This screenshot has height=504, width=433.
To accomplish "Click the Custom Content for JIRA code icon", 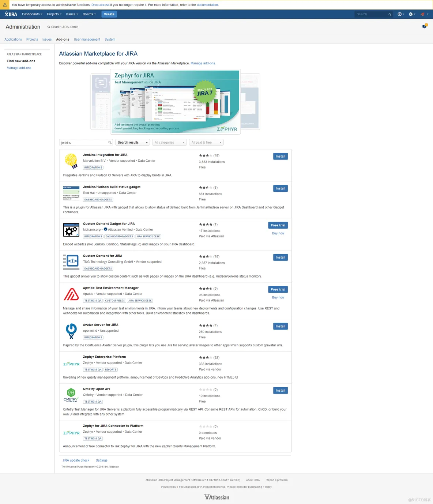I will click(71, 262).
